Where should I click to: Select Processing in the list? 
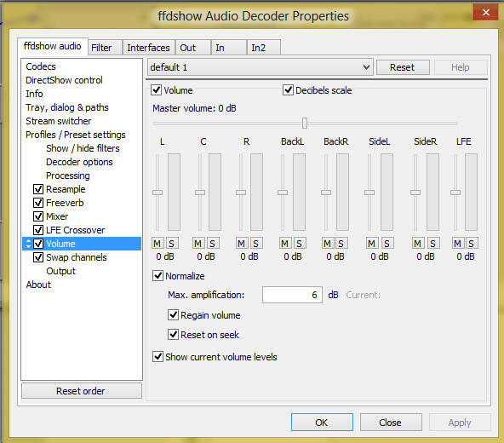pos(68,175)
